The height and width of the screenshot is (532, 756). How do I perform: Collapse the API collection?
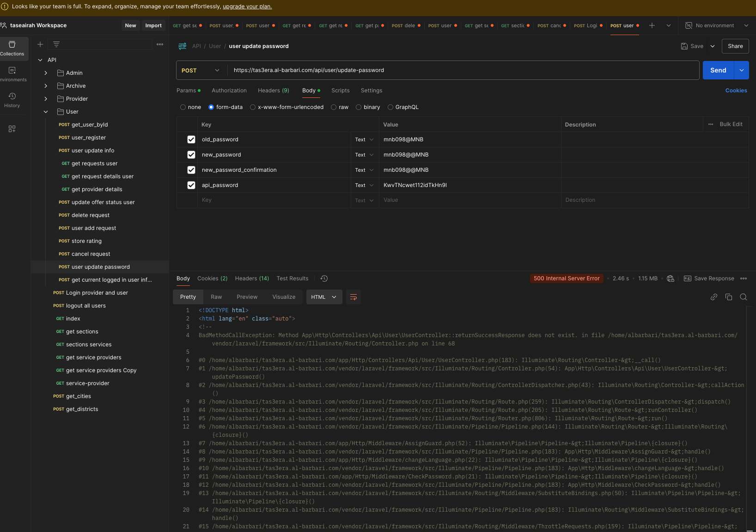tap(40, 60)
